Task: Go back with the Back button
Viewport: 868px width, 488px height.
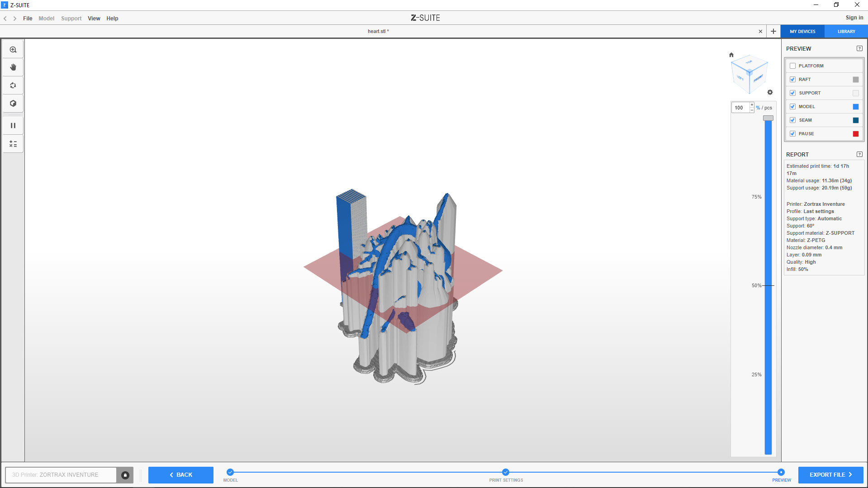Action: click(181, 475)
